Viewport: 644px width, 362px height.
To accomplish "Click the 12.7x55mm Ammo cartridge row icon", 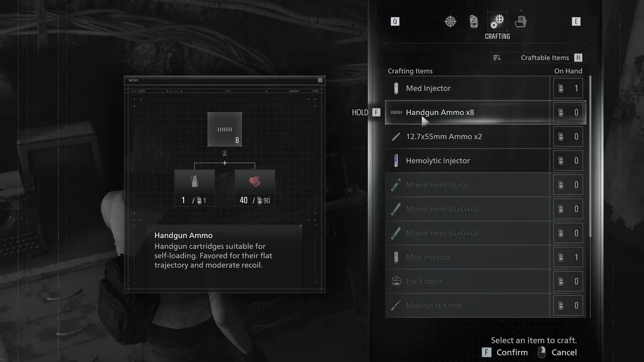I will point(396,137).
